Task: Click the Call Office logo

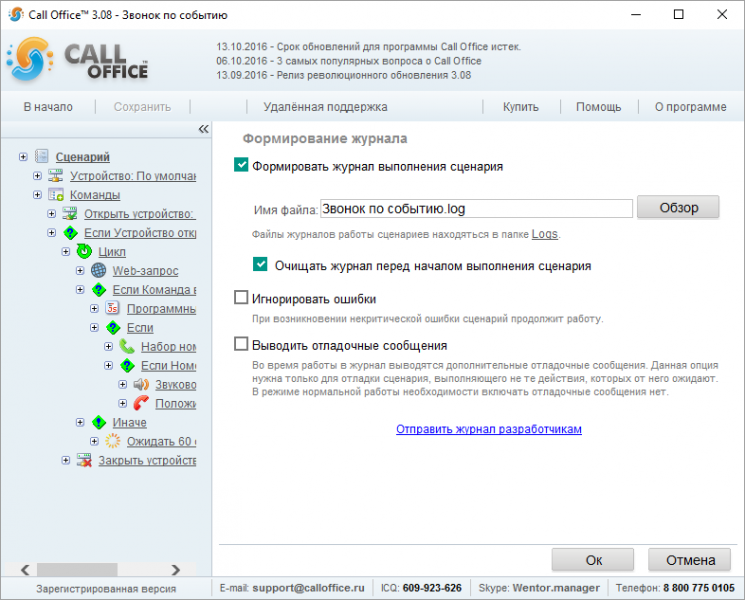Action: point(78,60)
